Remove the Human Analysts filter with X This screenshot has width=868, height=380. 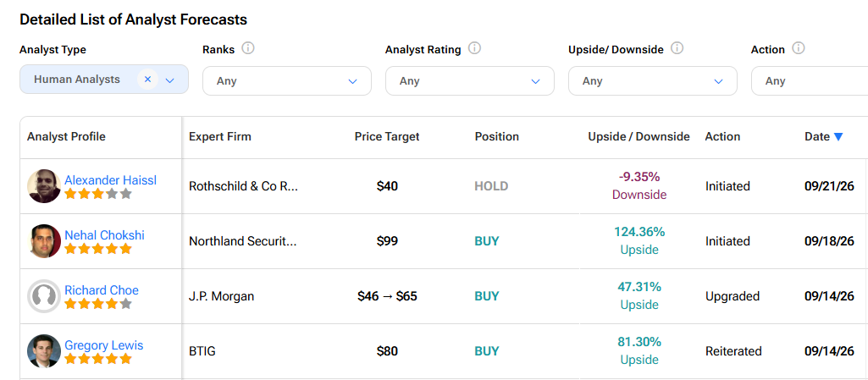pos(147,80)
